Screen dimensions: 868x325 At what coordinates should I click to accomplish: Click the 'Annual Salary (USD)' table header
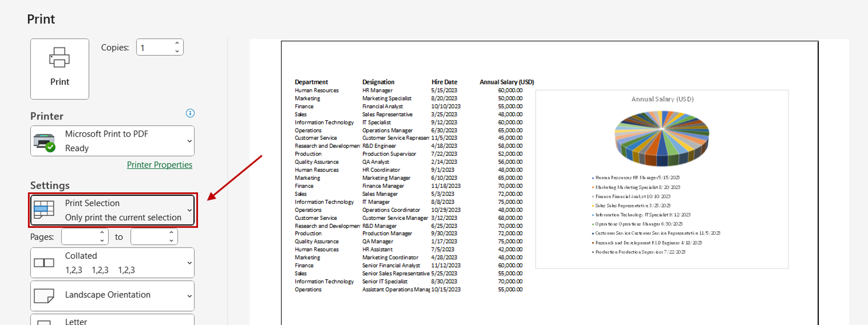point(507,82)
